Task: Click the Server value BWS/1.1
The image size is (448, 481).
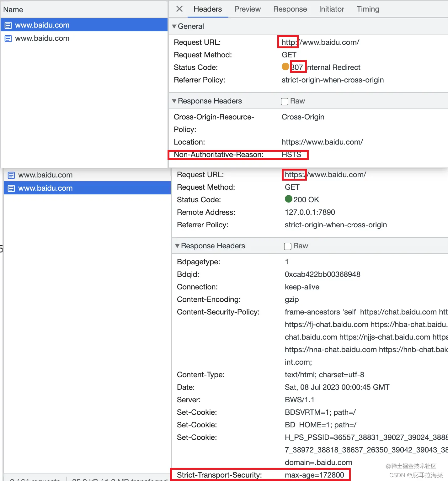Action: 299,400
